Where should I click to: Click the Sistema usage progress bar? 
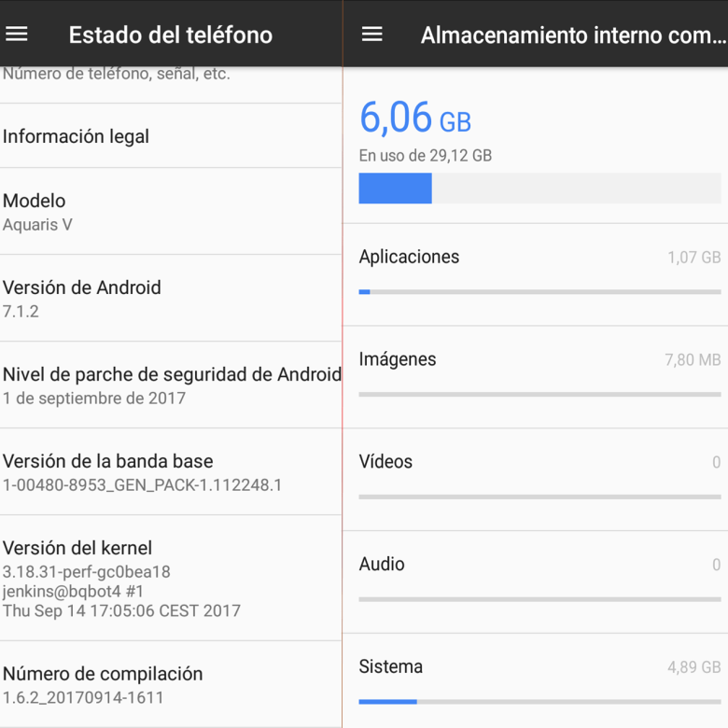point(539,702)
